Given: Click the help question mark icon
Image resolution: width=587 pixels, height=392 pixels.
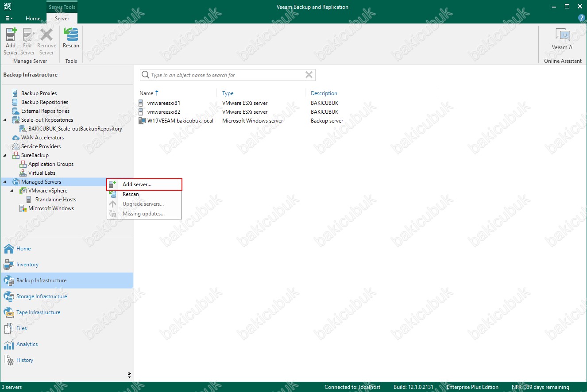Looking at the screenshot, I should pyautogui.click(x=582, y=18).
